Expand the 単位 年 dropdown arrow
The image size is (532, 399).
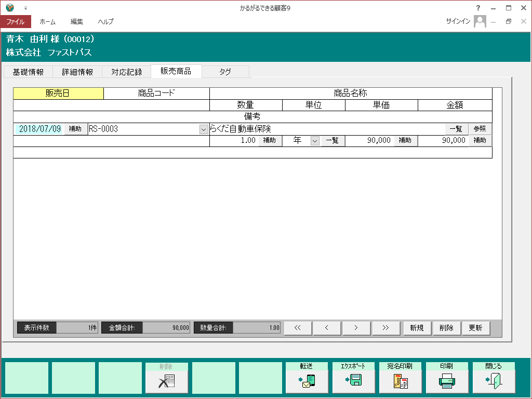click(x=315, y=141)
